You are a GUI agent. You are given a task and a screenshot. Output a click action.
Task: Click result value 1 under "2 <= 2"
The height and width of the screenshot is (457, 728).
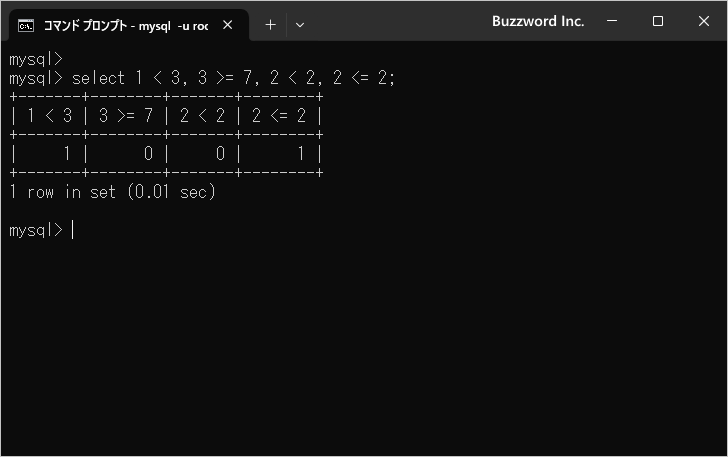pos(302,154)
